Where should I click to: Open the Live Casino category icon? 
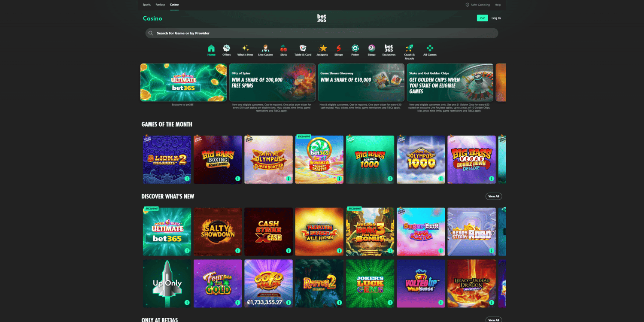pos(265,49)
